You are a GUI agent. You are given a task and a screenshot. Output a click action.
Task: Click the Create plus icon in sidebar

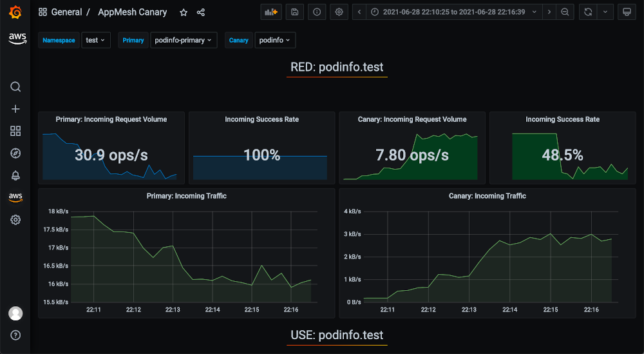pyautogui.click(x=15, y=109)
